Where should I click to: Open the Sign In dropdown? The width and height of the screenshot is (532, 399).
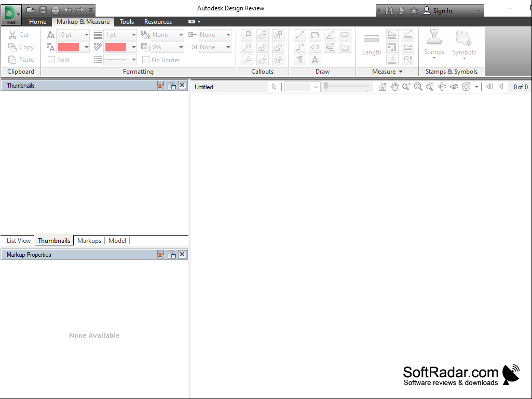[479, 10]
